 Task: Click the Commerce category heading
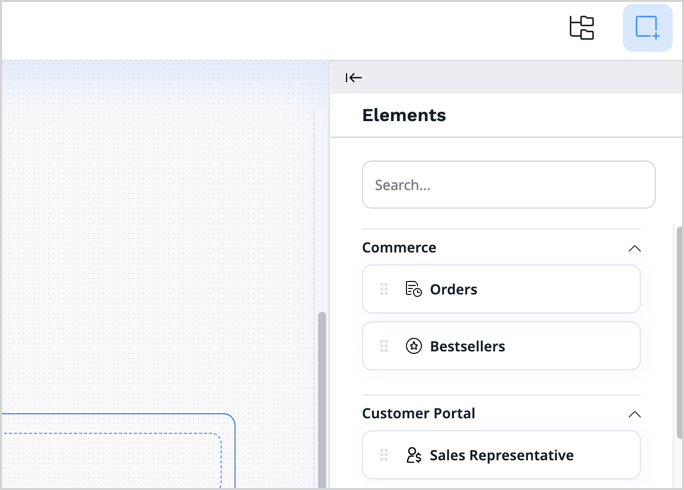[399, 248]
